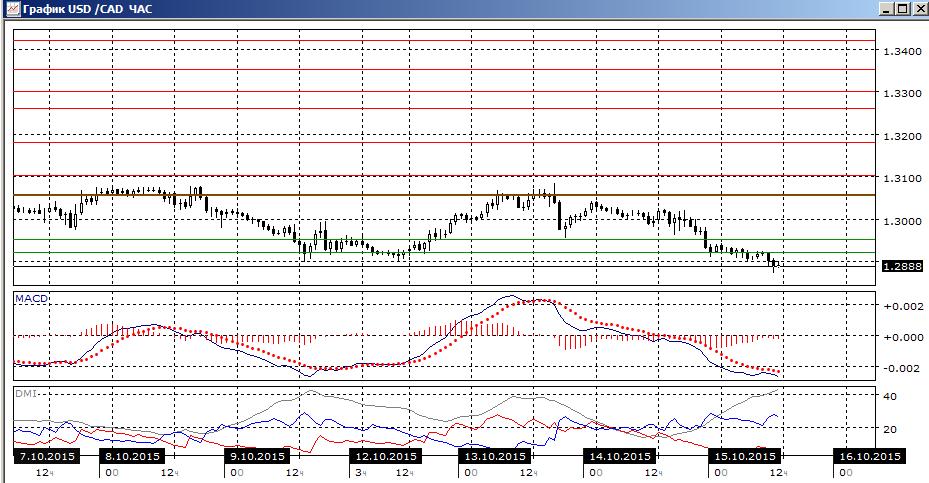Select the 9.10.2015 date marker
This screenshot has height=483, width=929.
257,456
